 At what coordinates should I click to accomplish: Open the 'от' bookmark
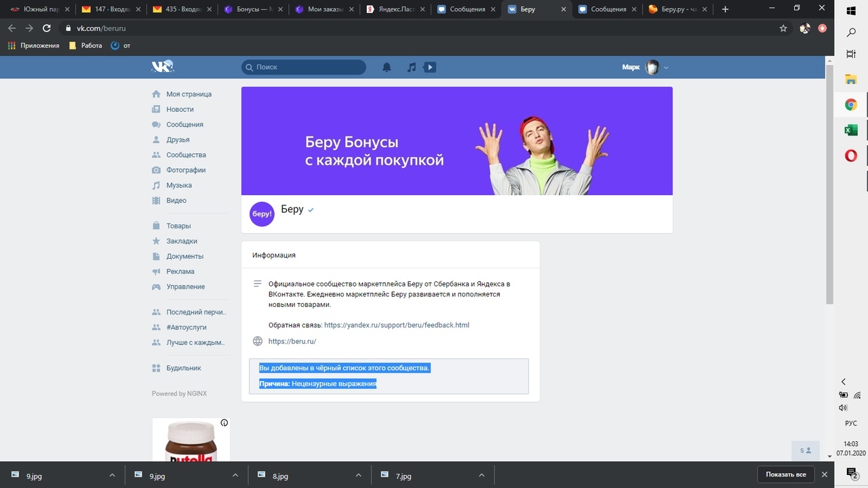(x=120, y=45)
